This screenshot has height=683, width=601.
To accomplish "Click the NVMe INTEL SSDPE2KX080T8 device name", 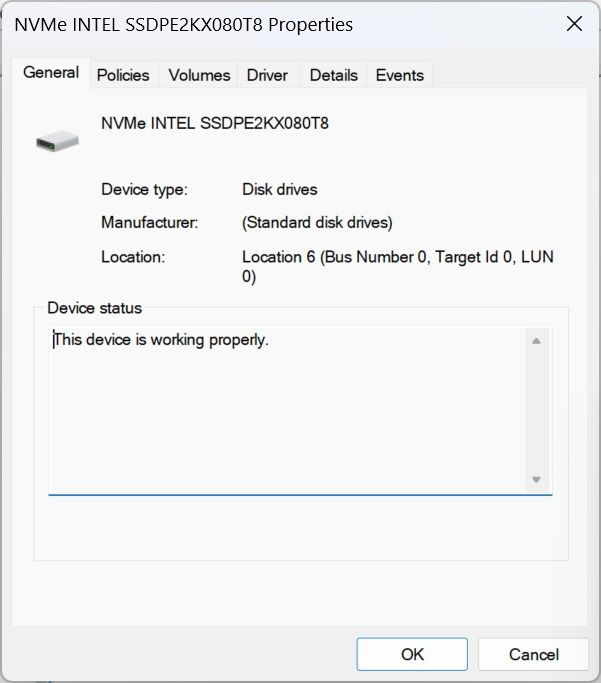I will (215, 123).
